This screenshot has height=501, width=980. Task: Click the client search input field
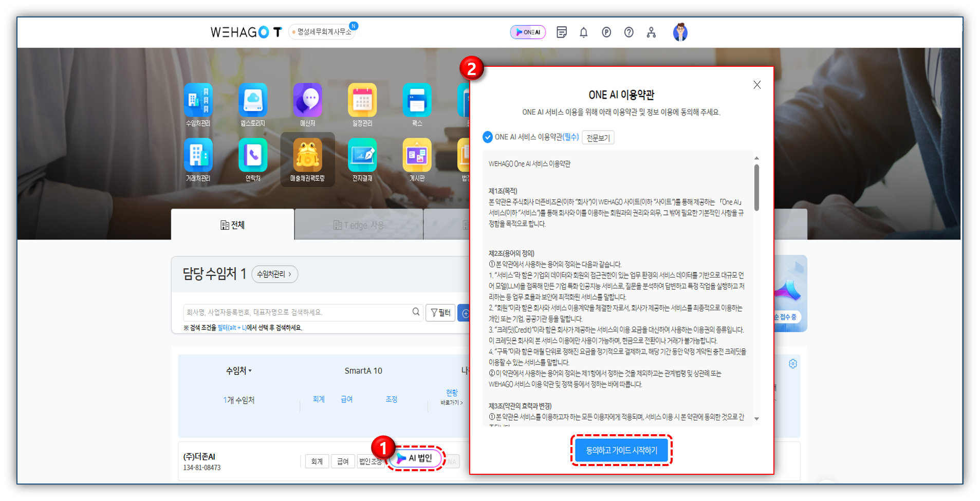pyautogui.click(x=298, y=312)
